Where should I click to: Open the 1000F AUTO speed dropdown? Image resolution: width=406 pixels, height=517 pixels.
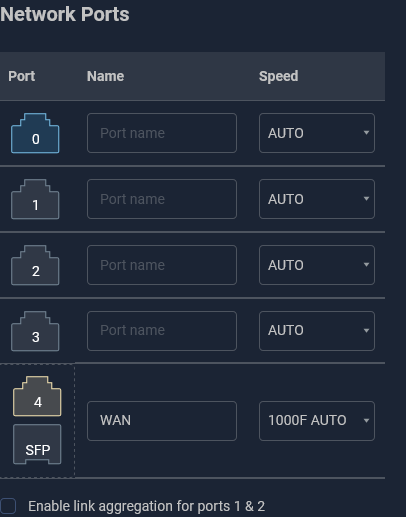(317, 421)
